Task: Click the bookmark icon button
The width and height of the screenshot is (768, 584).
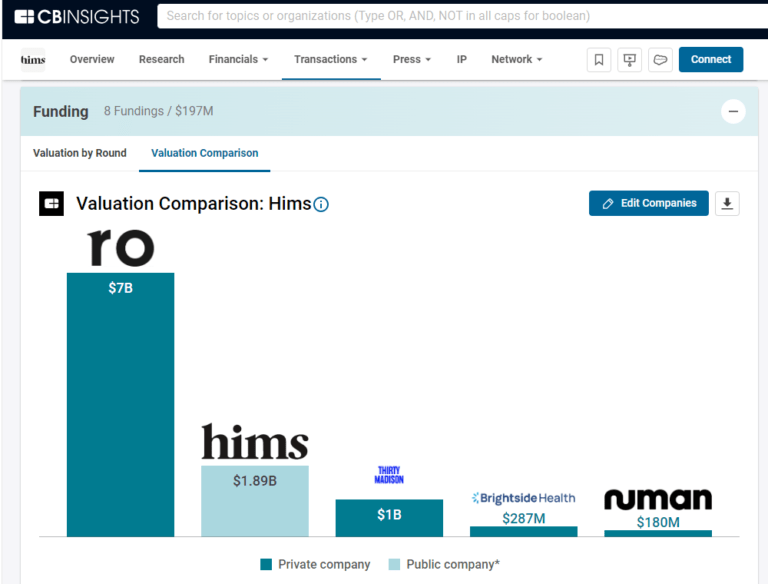Action: (x=599, y=60)
